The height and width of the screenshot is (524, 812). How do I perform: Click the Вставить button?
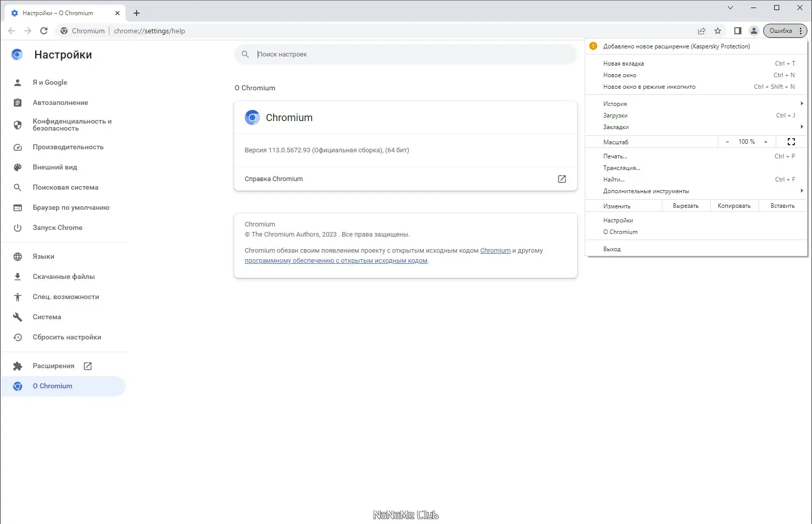[x=783, y=206]
